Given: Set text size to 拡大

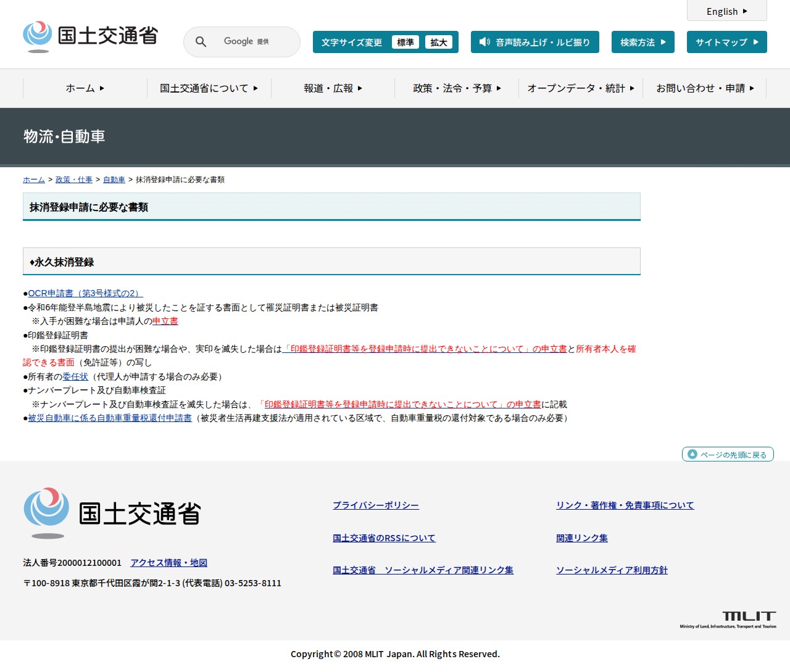Looking at the screenshot, I should tap(439, 42).
